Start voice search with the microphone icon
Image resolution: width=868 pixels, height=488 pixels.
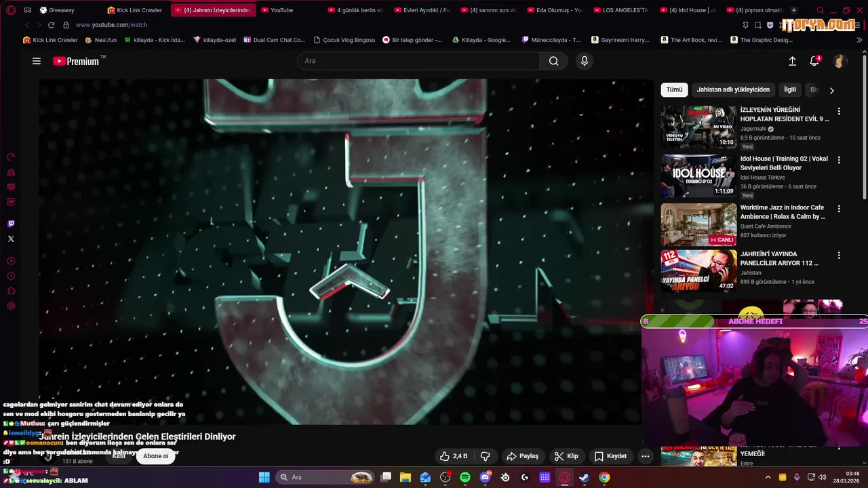[585, 61]
